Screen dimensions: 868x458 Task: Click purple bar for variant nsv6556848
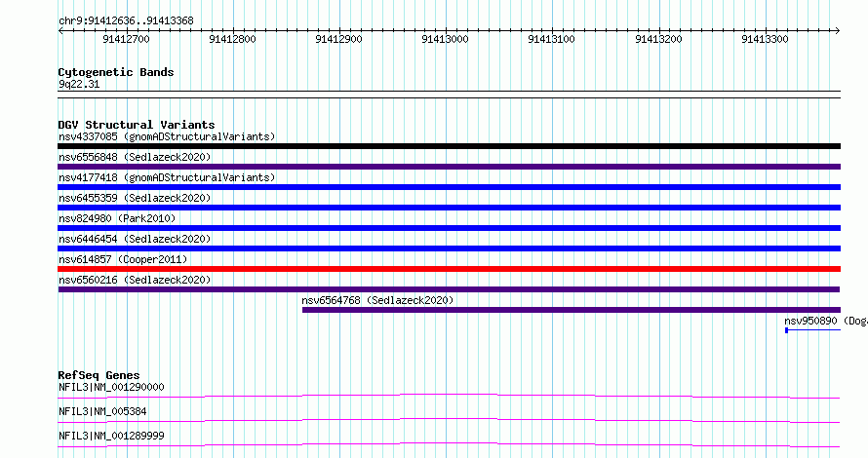click(449, 167)
